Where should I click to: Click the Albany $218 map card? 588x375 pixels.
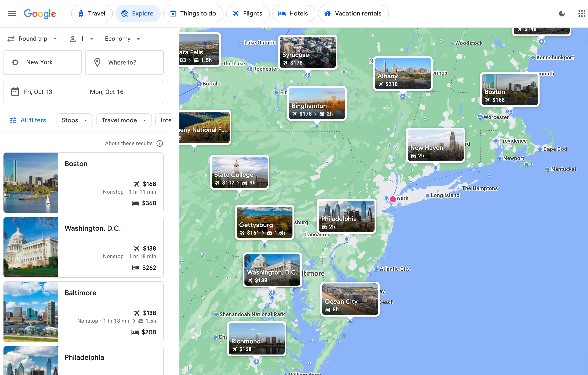(x=403, y=74)
